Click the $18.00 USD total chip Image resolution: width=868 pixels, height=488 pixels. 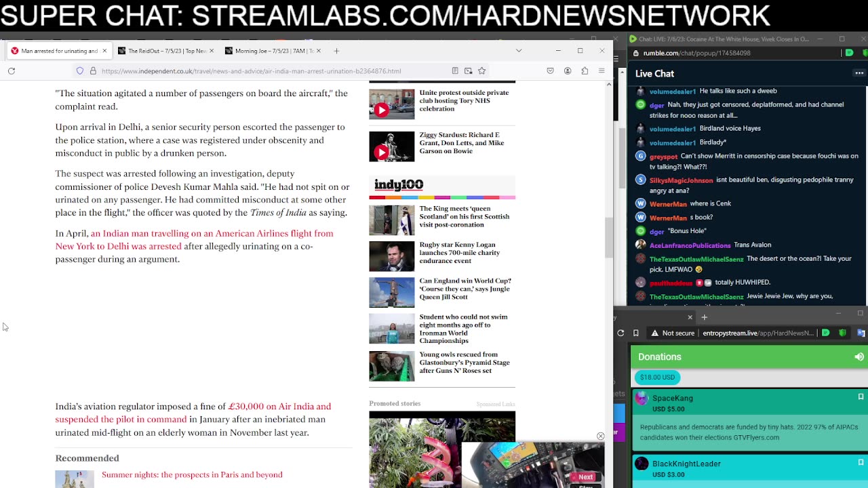coord(658,377)
